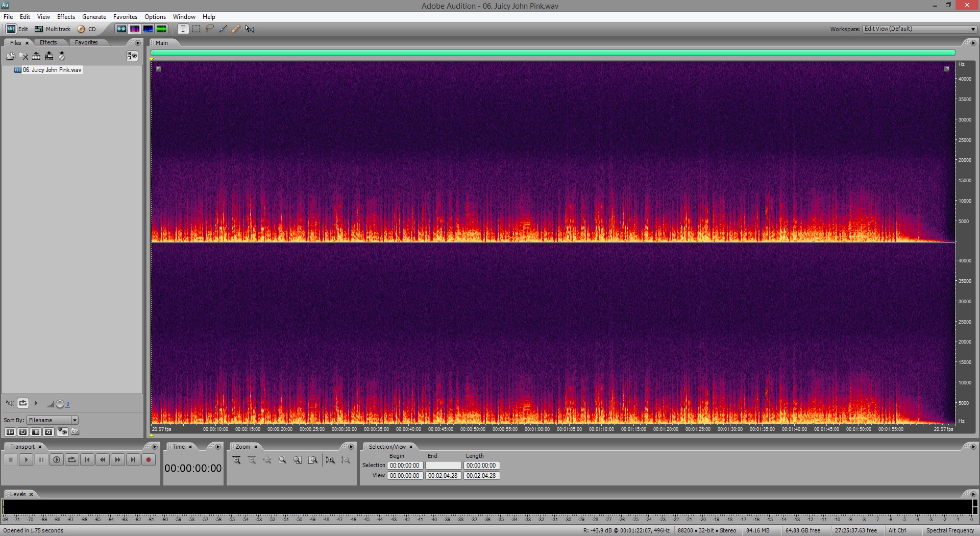Toggle Spectral Phase display icon
Viewport: 980px width, 536px height.
pos(161,29)
